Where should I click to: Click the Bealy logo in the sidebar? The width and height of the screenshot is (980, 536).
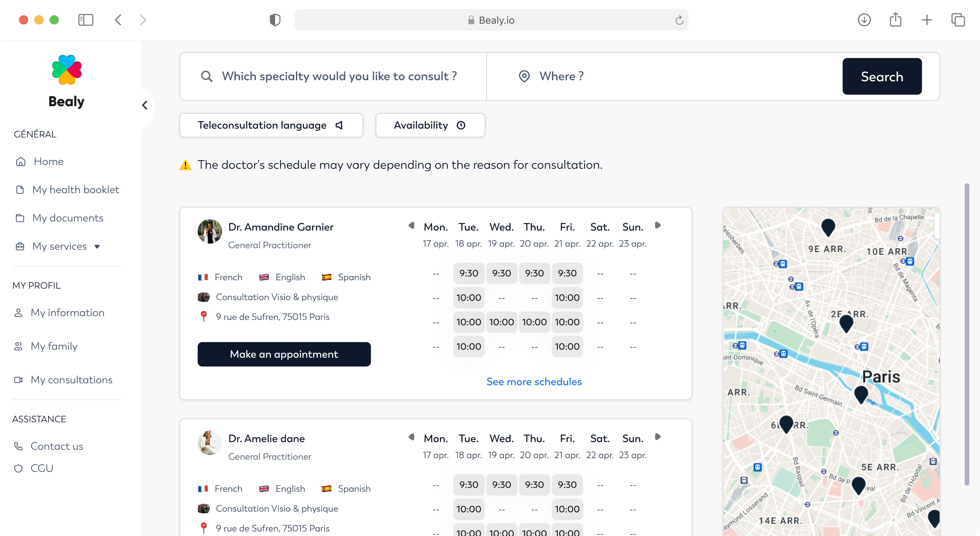pyautogui.click(x=67, y=70)
